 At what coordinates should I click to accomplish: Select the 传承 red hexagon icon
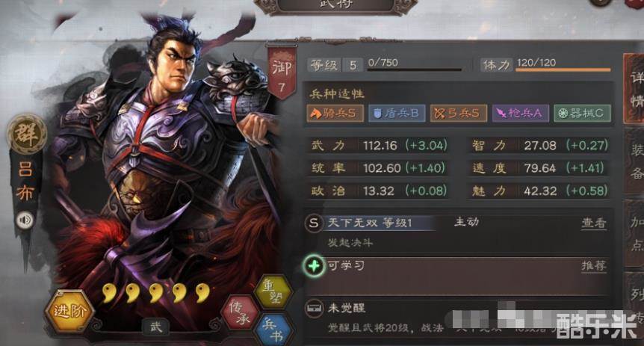[x=241, y=312]
